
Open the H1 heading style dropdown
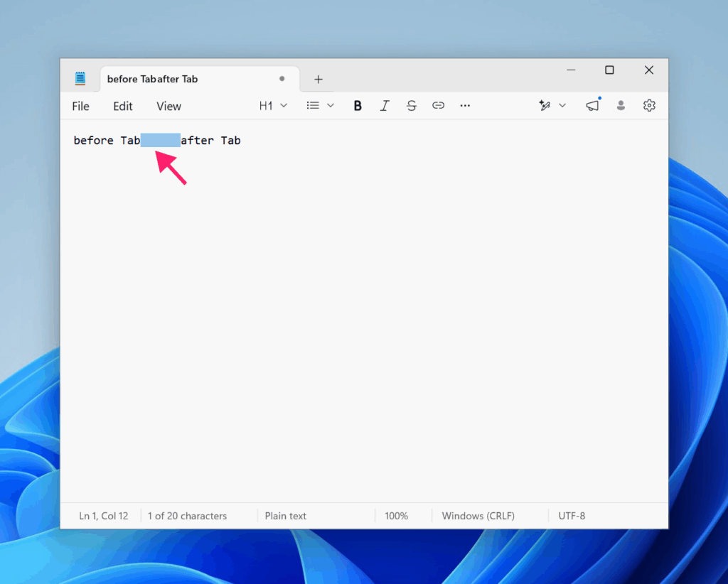coord(273,106)
